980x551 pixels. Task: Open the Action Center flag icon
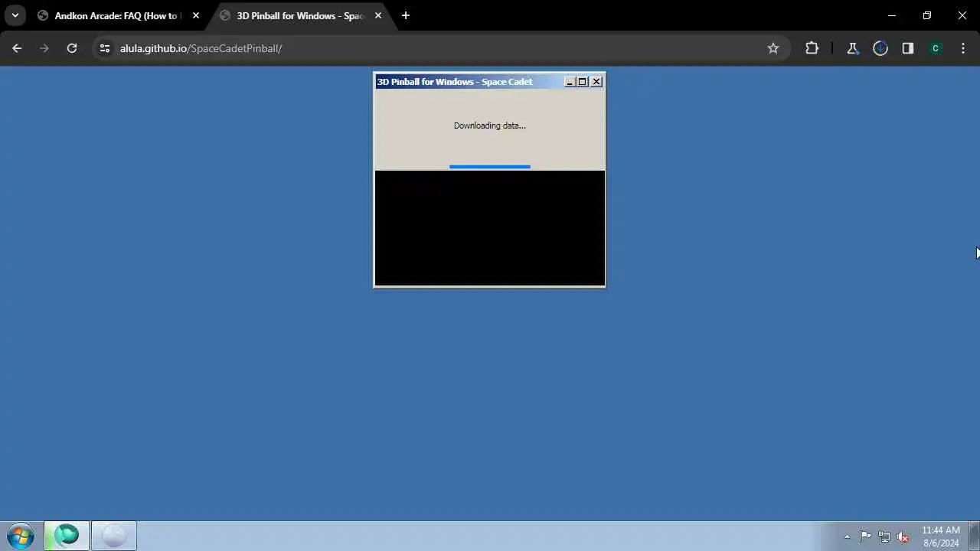click(865, 536)
